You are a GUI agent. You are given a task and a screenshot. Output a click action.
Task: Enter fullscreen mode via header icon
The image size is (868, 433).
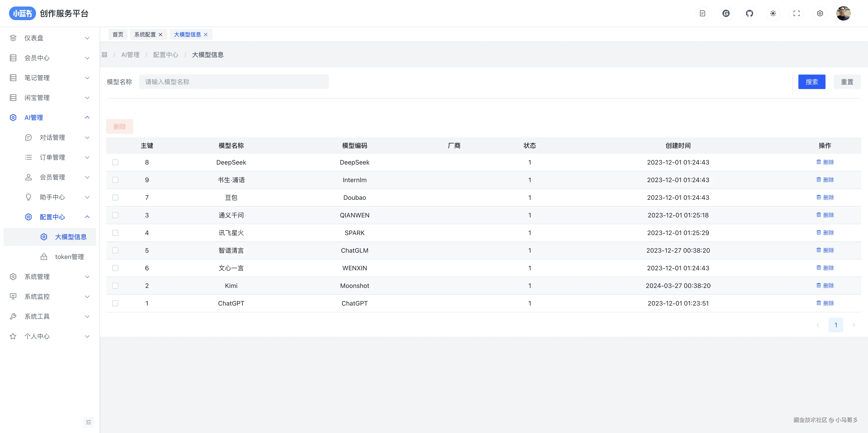coord(796,14)
